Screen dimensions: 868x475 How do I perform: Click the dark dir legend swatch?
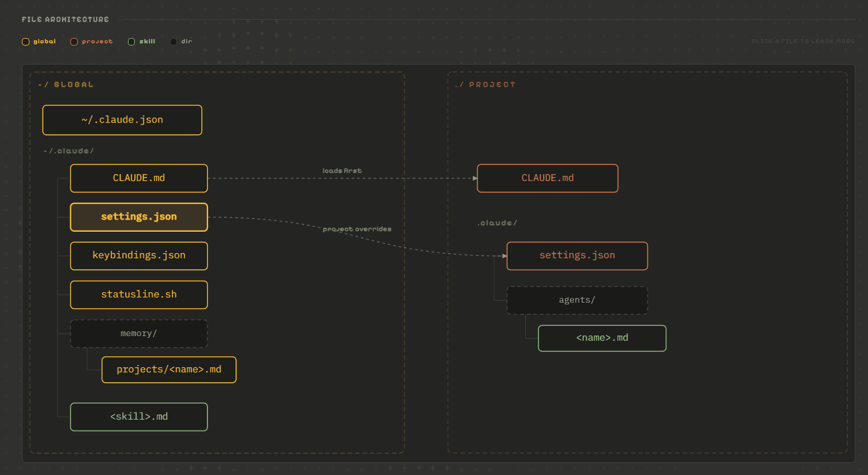click(x=173, y=42)
